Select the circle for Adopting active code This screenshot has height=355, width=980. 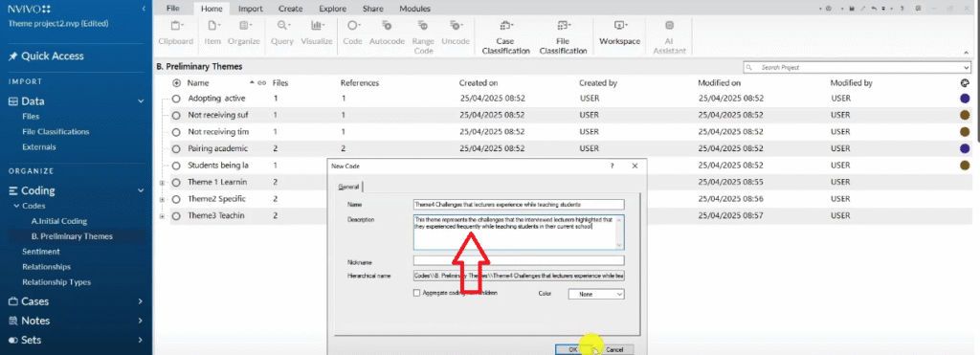[176, 99]
